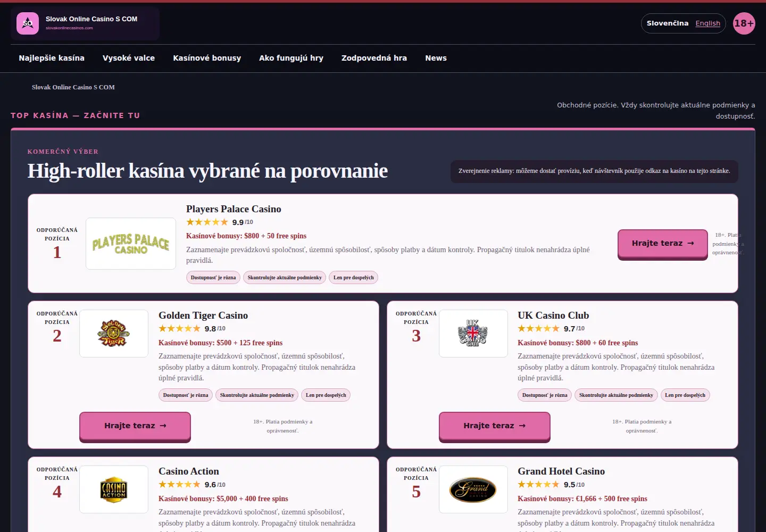
Task: Click Players Palace 'Len pre dospelých' tag
Action: click(354, 278)
